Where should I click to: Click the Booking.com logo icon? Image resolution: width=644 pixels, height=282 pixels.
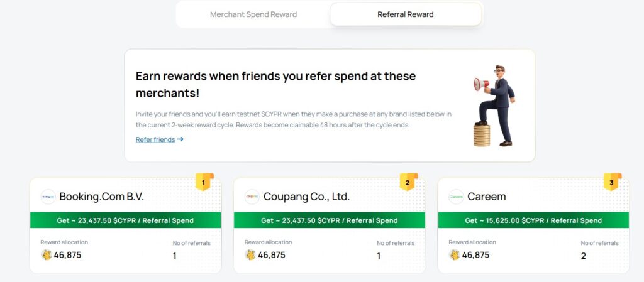(48, 197)
